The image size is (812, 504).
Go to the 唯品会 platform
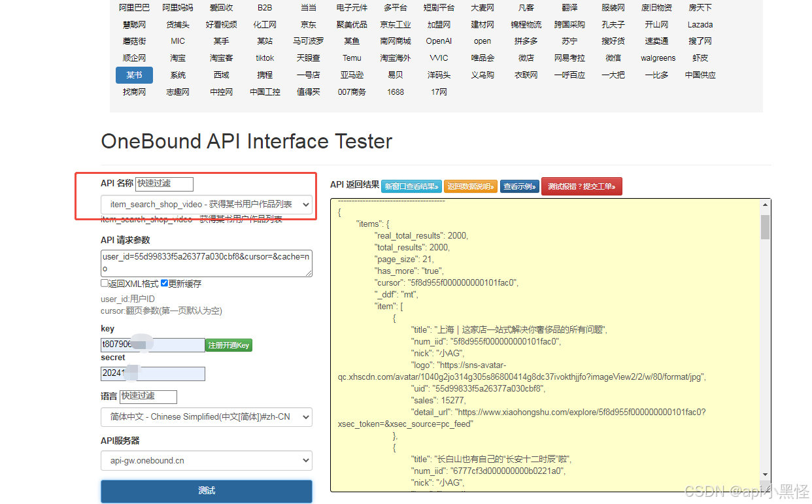(482, 58)
